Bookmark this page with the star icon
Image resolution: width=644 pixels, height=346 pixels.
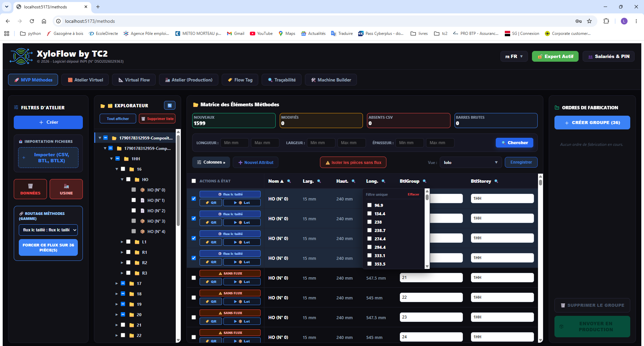click(x=589, y=21)
